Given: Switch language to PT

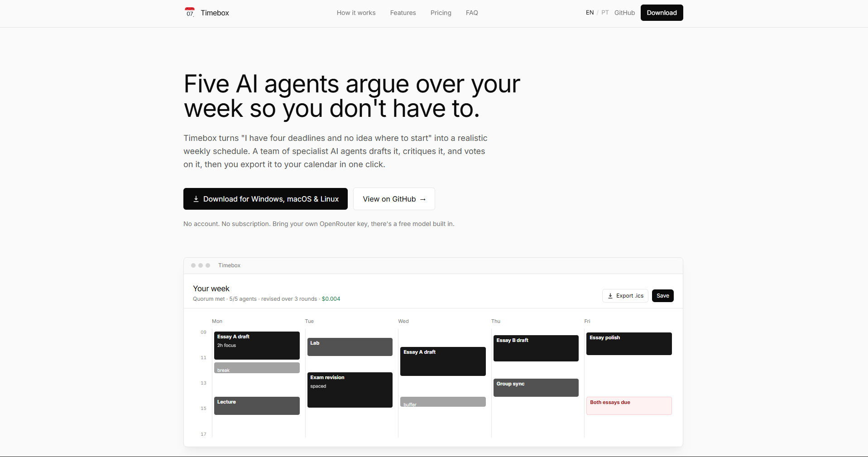Looking at the screenshot, I should pyautogui.click(x=605, y=13).
